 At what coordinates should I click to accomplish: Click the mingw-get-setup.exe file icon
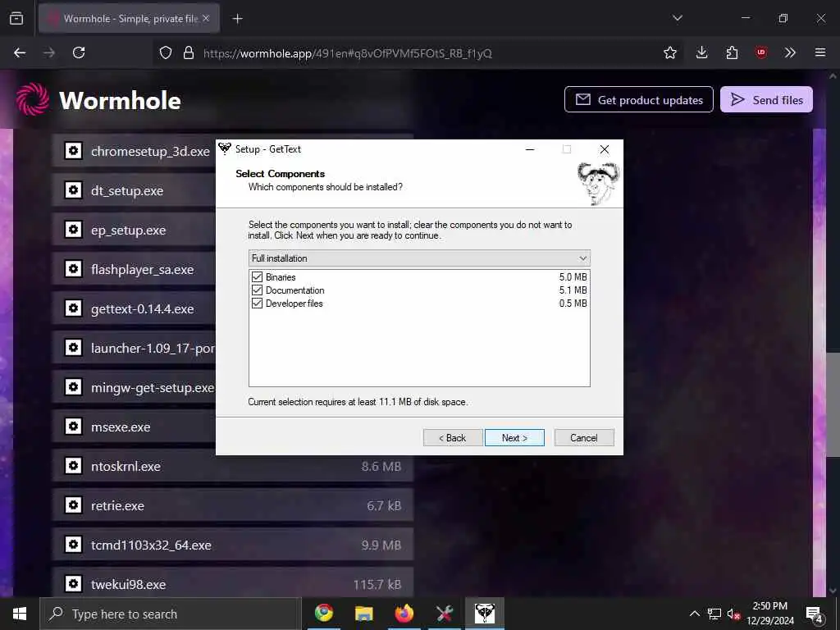(x=73, y=387)
